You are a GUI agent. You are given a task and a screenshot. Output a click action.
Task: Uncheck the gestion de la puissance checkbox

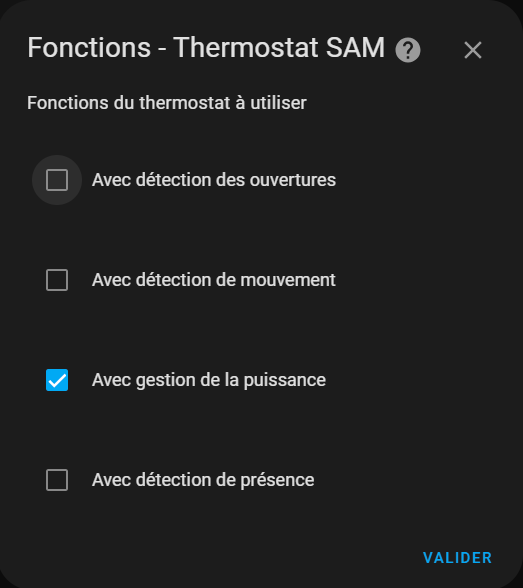click(57, 380)
